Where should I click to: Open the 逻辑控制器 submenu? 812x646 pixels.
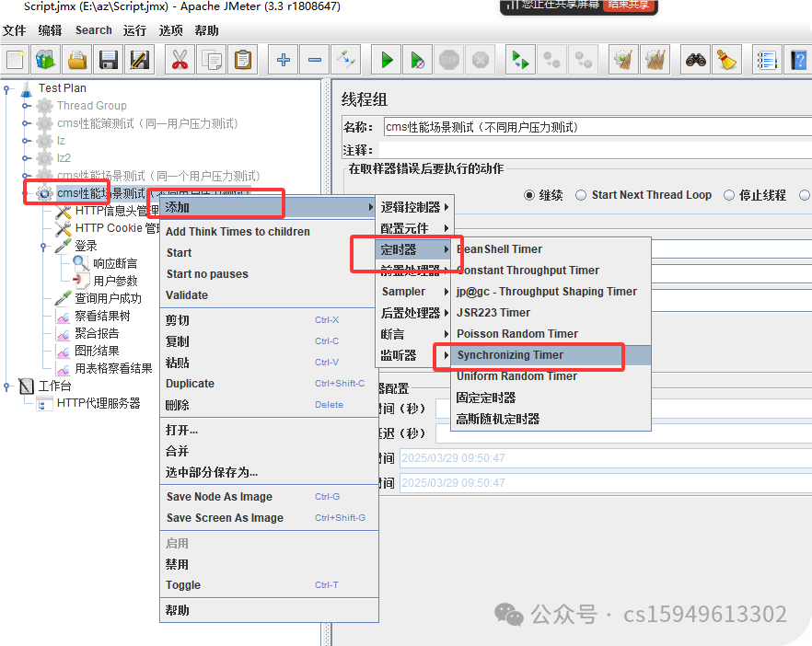[414, 207]
